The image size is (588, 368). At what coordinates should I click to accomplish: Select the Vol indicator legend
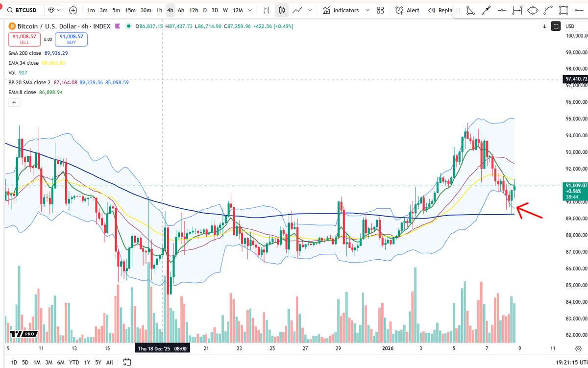pos(18,73)
